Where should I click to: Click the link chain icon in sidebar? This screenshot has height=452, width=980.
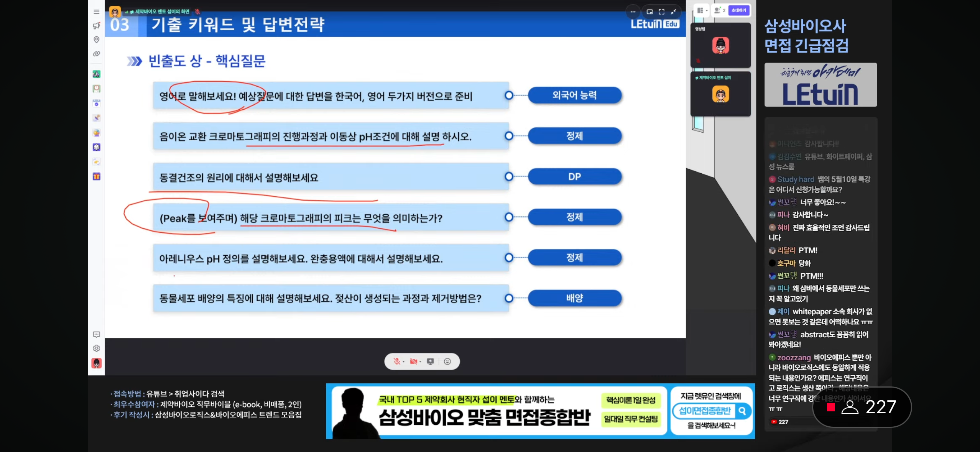point(96,54)
